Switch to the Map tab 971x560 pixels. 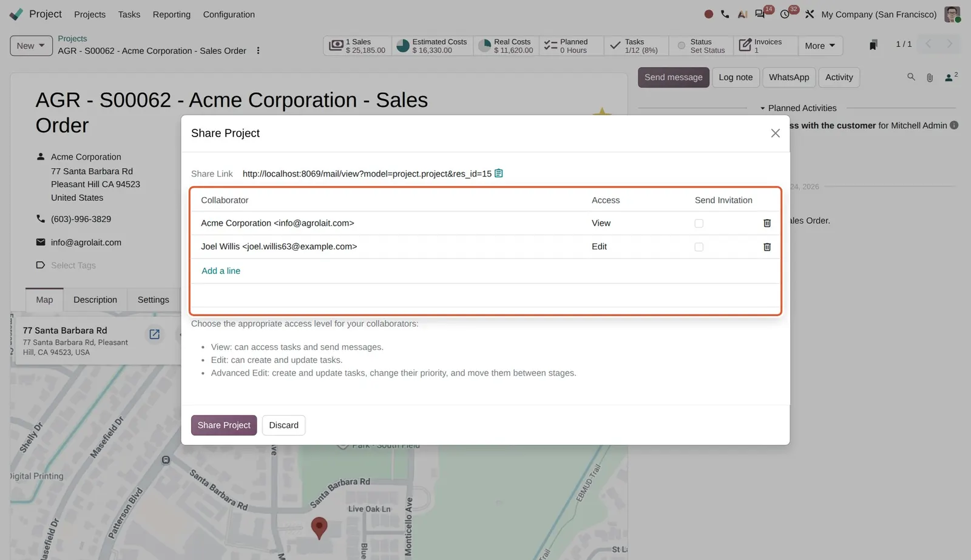[44, 300]
